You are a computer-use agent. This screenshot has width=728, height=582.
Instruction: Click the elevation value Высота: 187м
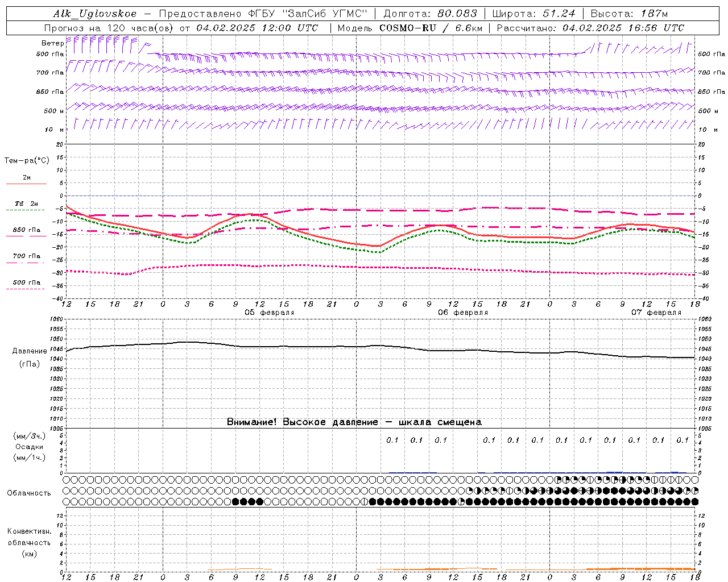[629, 14]
